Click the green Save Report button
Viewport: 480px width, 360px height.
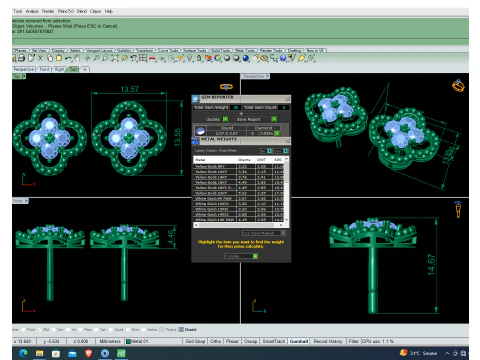(x=274, y=119)
